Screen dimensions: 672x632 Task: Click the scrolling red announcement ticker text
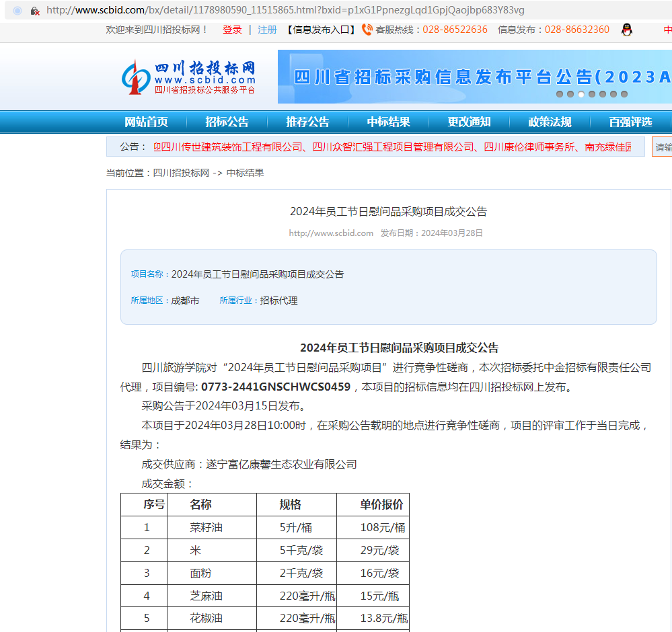(392, 147)
